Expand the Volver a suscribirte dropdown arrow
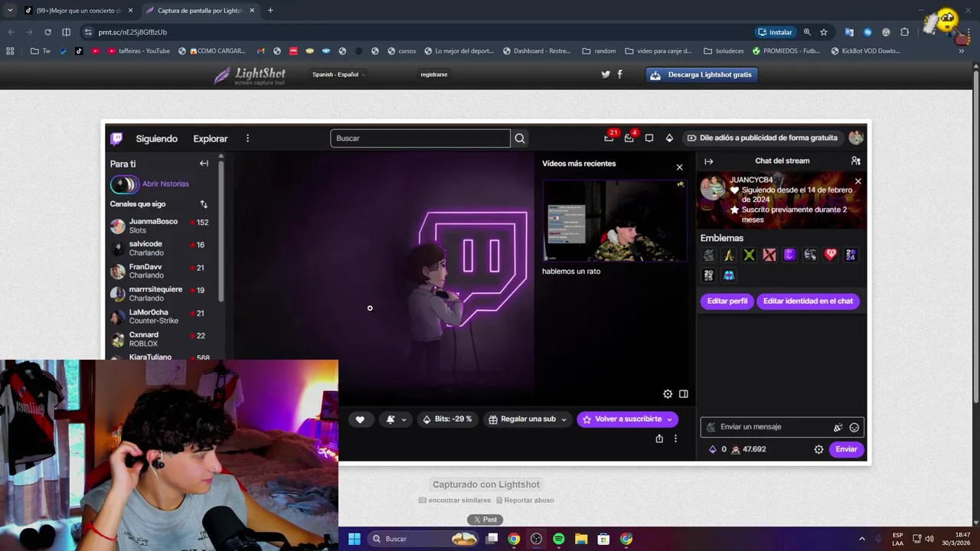The height and width of the screenshot is (551, 980). [x=669, y=419]
